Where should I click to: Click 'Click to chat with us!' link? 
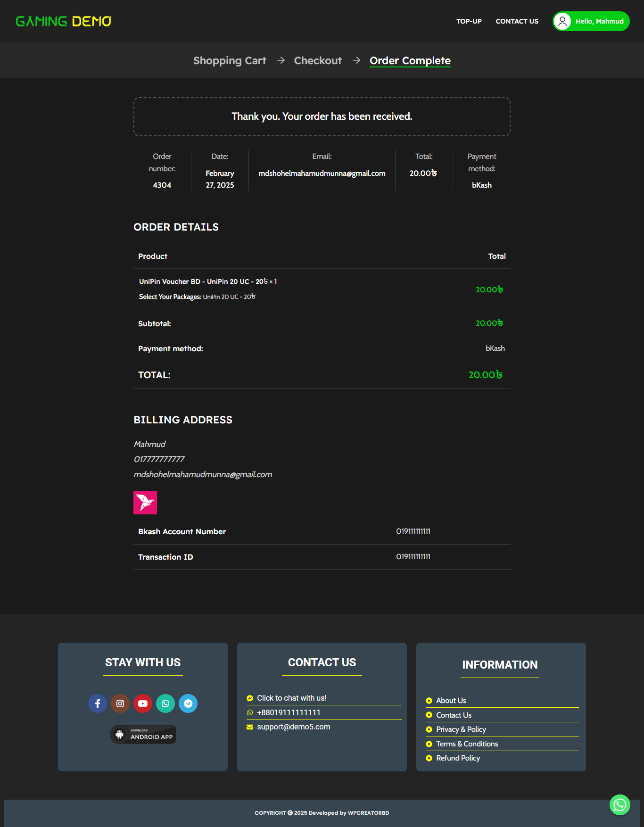(x=292, y=698)
